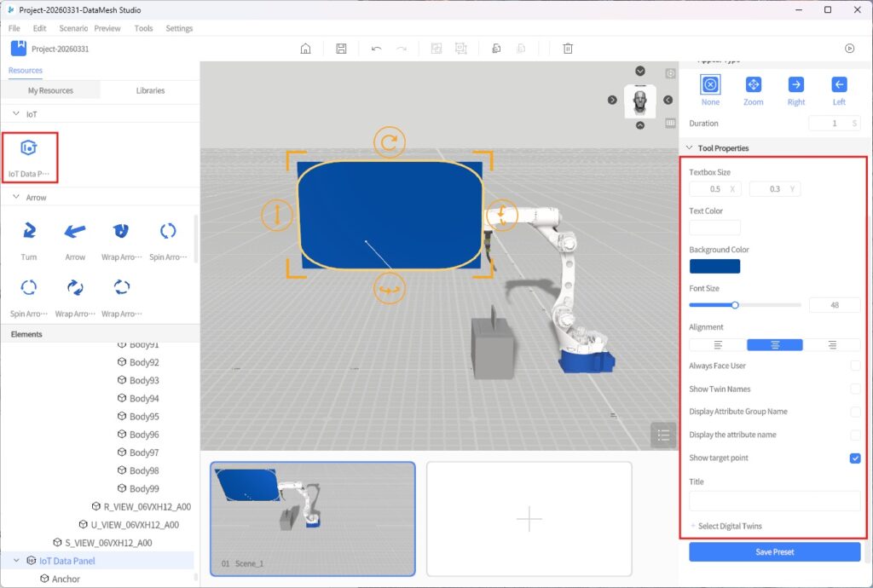Screen dimensions: 873x588
Task: Enable Always Face User checkbox
Action: click(855, 366)
